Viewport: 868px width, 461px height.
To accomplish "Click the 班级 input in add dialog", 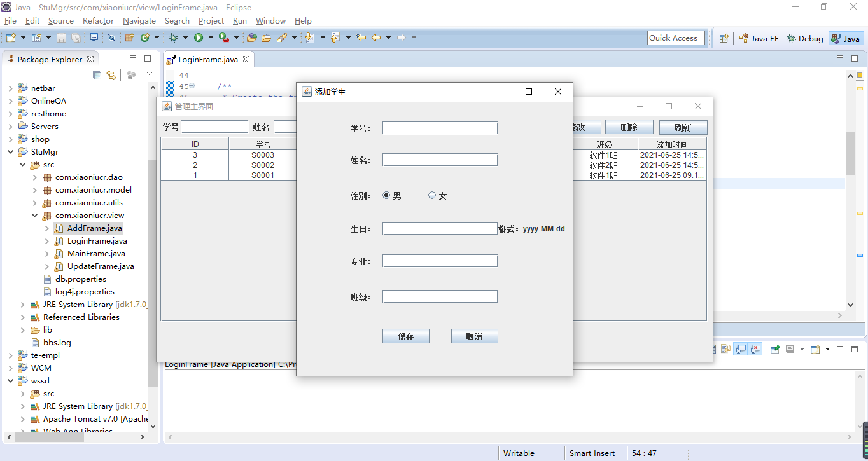I will [x=440, y=296].
